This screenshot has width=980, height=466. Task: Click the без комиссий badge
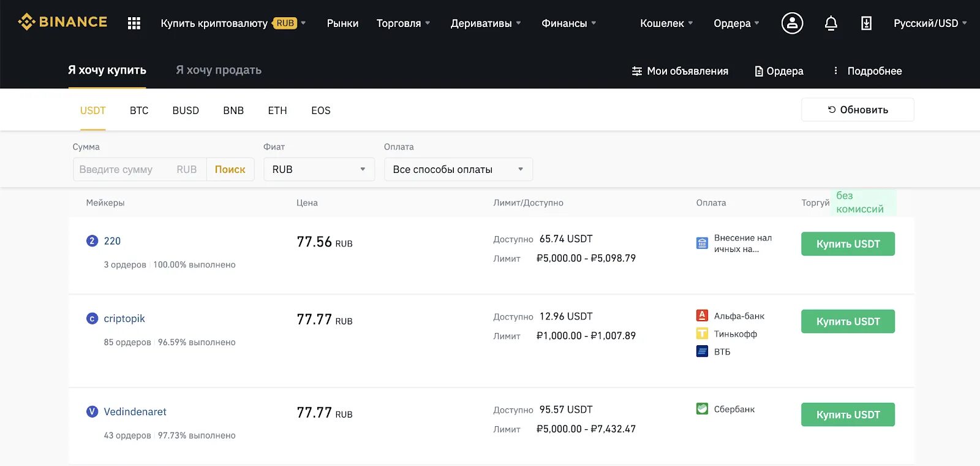point(864,202)
